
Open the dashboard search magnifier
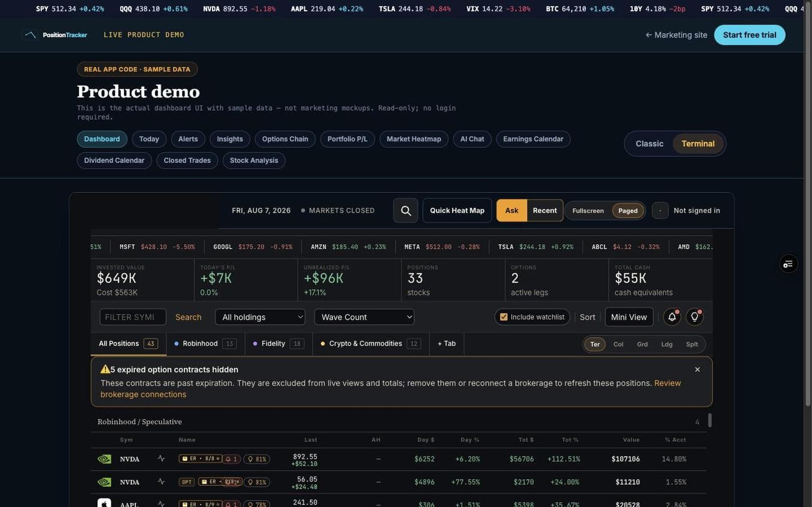(406, 211)
